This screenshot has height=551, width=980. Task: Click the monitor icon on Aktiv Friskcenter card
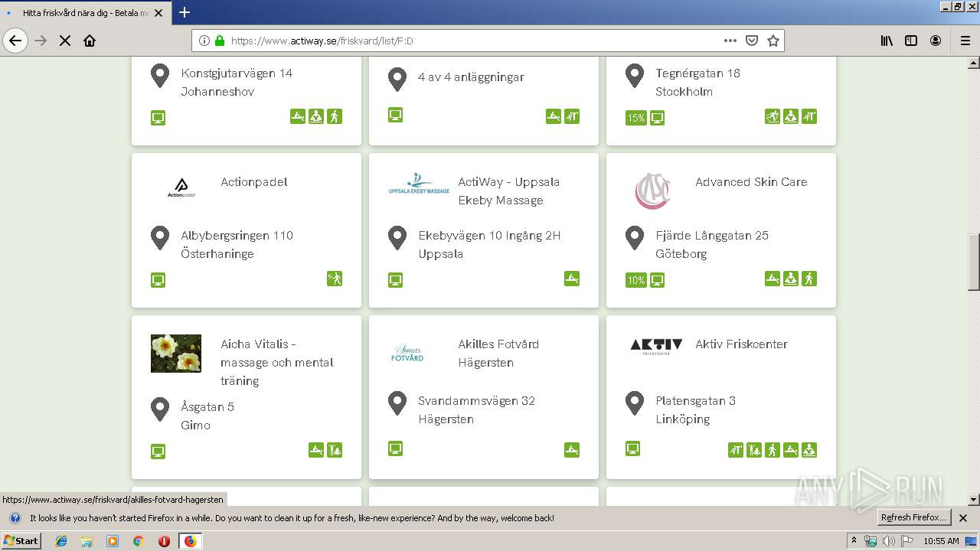(633, 448)
